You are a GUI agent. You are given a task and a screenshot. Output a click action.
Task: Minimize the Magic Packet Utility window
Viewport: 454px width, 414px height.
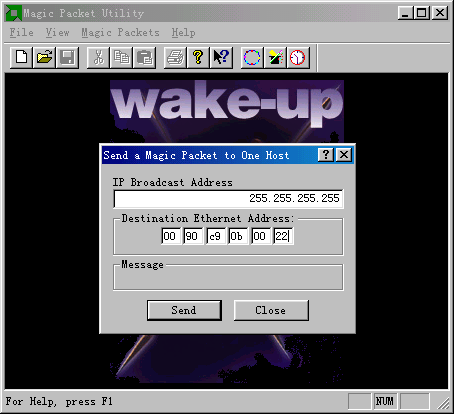405,13
